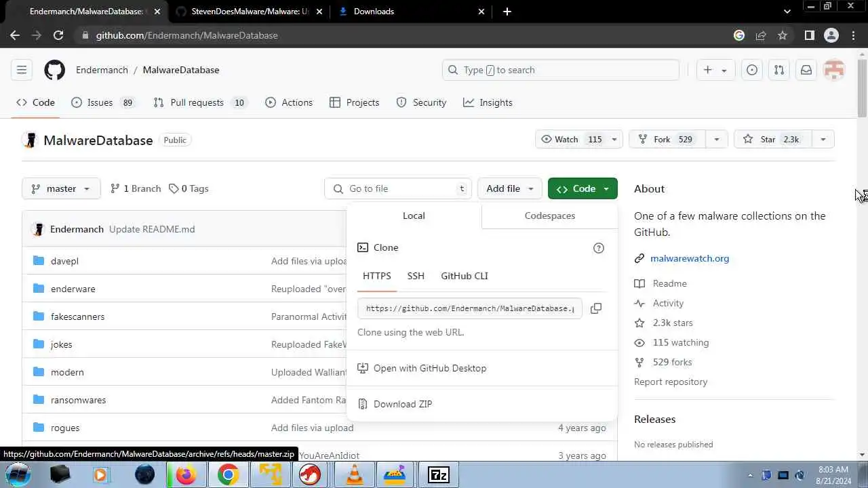
Task: Share this page from address bar
Action: pyautogui.click(x=761, y=35)
